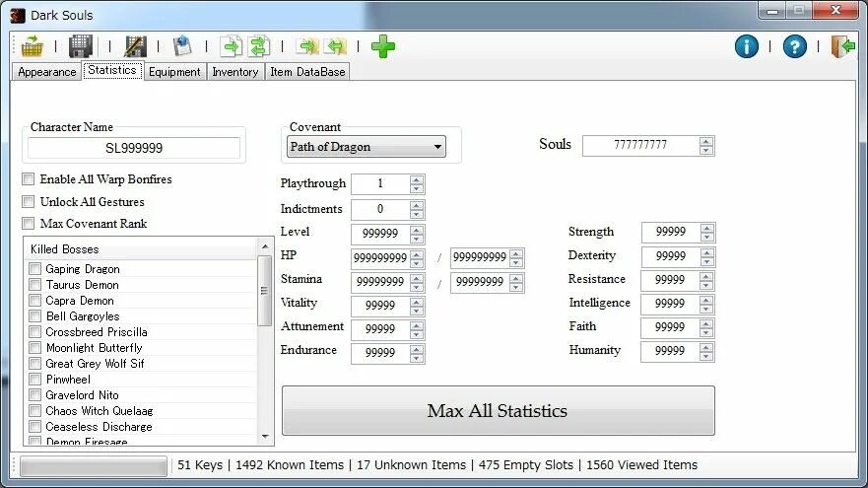Decrease Indictments with the down arrow

417,215
